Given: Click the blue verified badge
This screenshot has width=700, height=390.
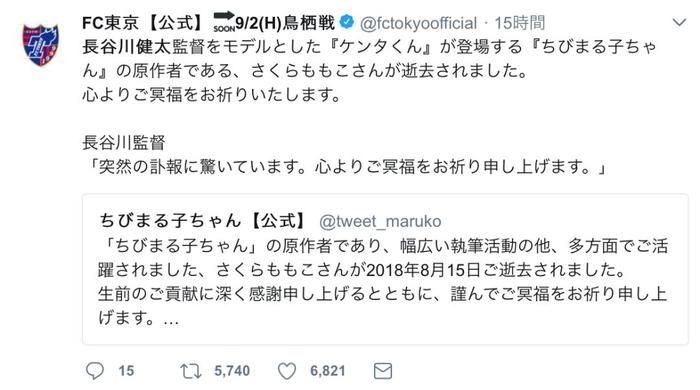Looking at the screenshot, I should [347, 22].
